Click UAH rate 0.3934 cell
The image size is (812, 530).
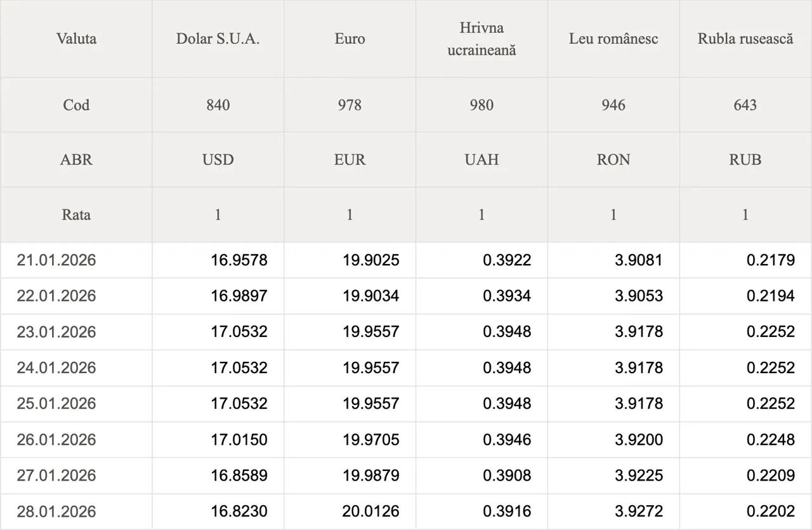507,296
